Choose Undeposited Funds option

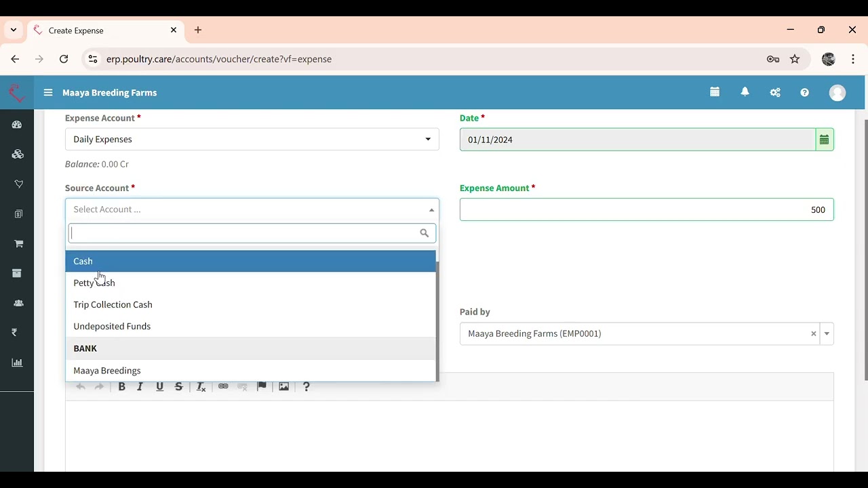tap(251, 326)
